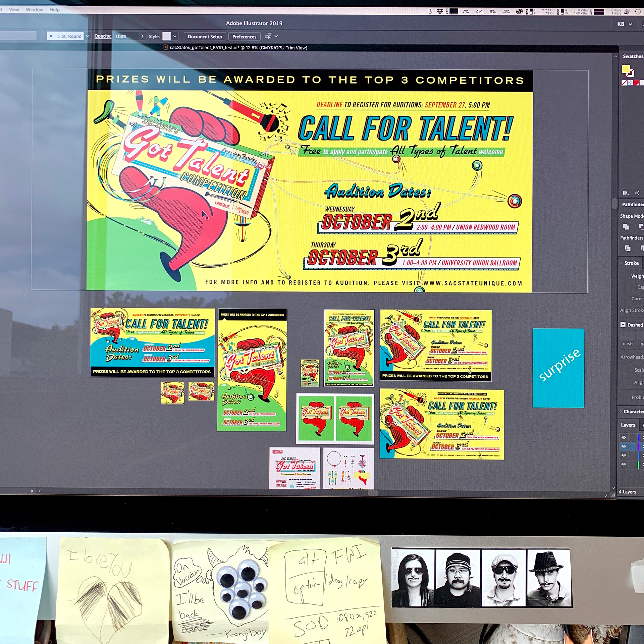Click the Show Swatch Kinds icon

637,193
